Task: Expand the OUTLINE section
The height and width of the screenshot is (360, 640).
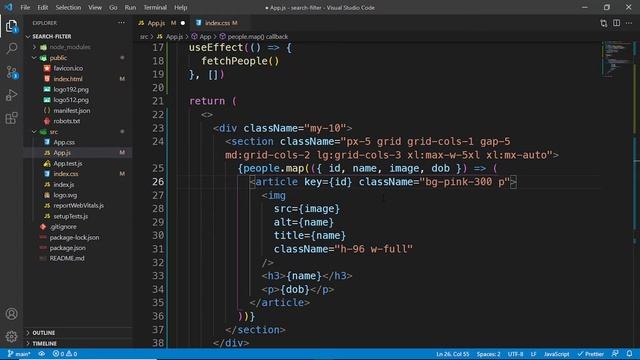Action: click(43, 333)
